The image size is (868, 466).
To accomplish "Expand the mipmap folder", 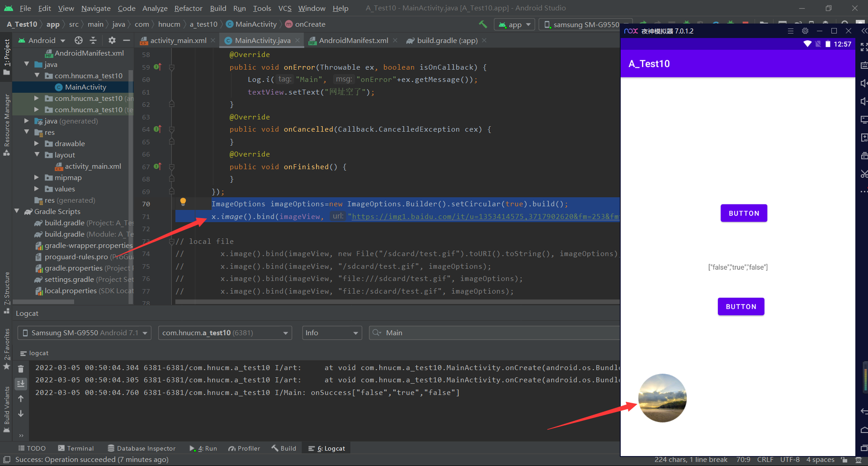I will point(37,177).
